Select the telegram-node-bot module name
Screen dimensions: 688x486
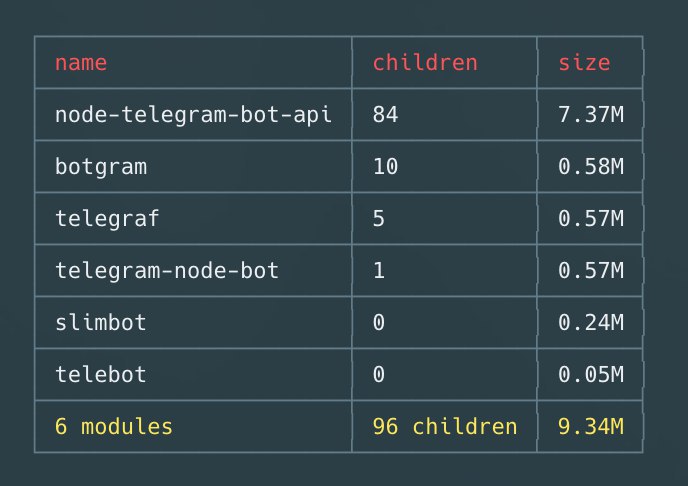coord(167,271)
